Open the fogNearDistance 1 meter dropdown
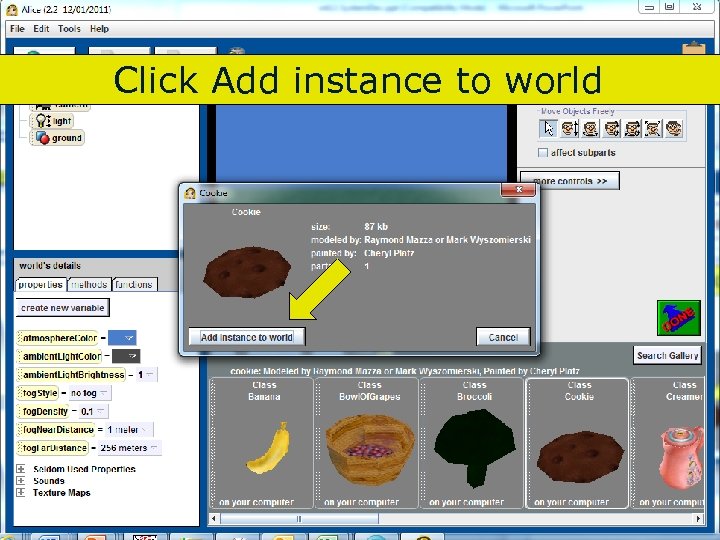The width and height of the screenshot is (720, 540). (x=129, y=430)
